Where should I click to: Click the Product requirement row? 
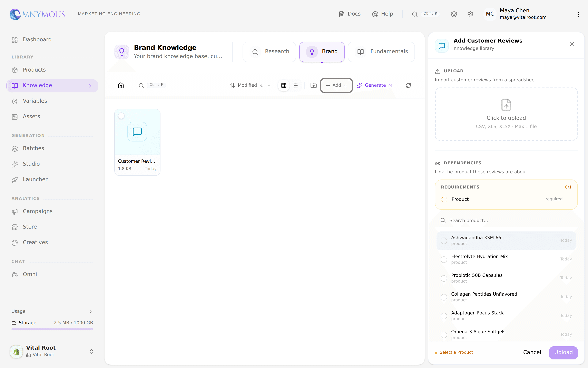[506, 199]
